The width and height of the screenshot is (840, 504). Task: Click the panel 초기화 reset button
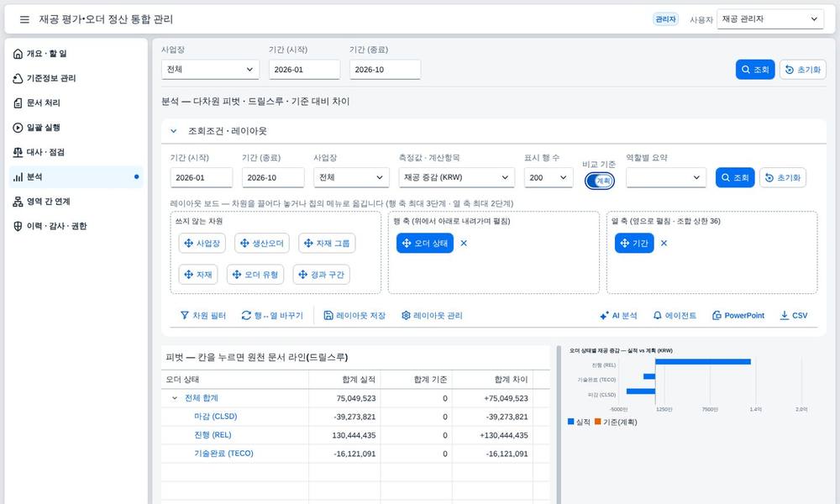coord(783,177)
